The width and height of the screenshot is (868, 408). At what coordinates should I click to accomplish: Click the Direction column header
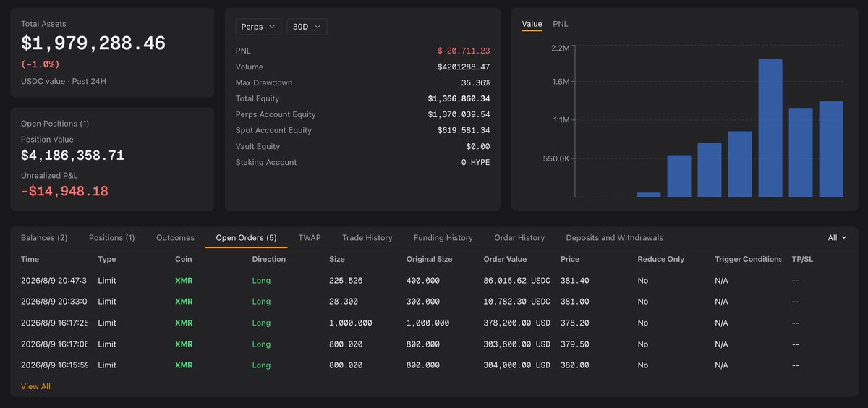coord(270,259)
